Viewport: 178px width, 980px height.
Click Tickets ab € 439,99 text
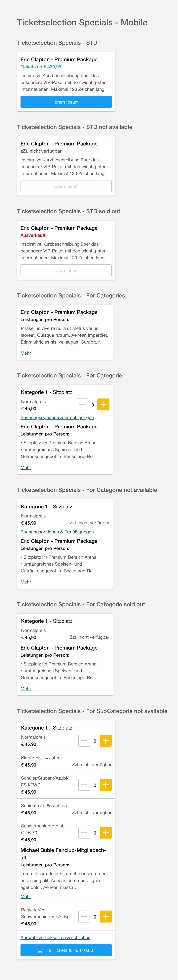click(x=41, y=67)
